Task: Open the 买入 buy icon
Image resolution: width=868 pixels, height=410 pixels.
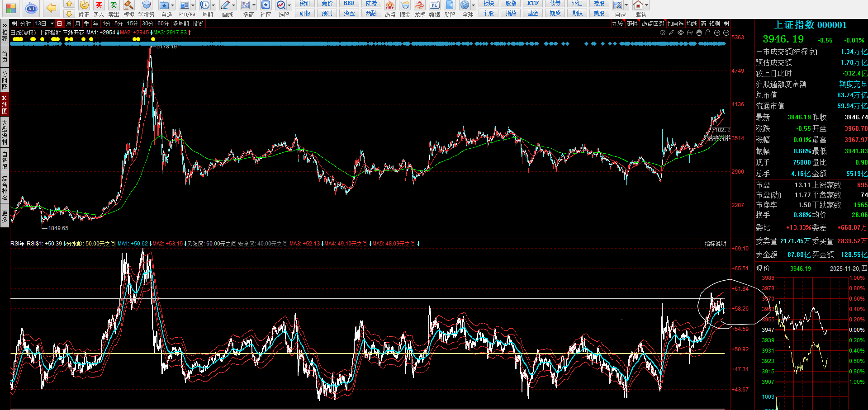Action: pos(99,5)
